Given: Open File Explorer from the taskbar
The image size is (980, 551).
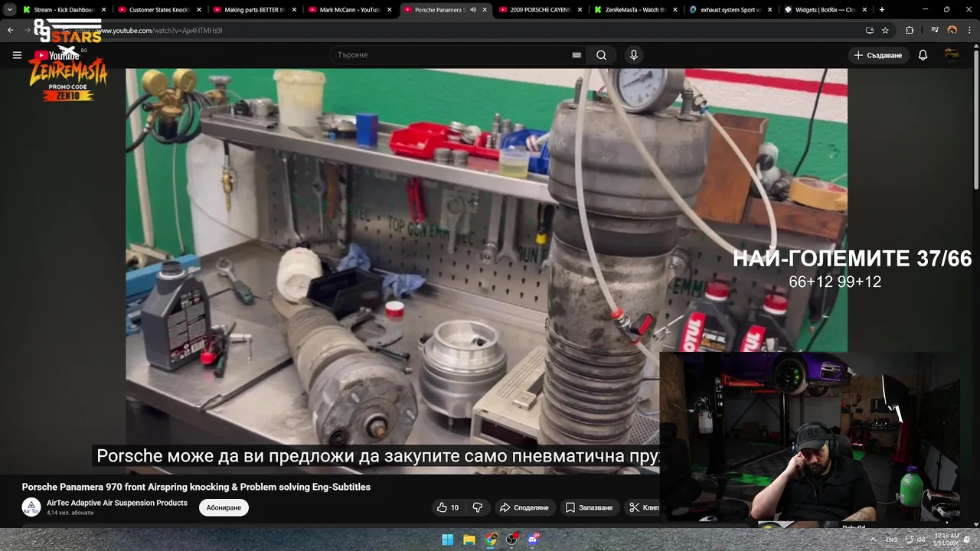Looking at the screenshot, I should pos(469,540).
